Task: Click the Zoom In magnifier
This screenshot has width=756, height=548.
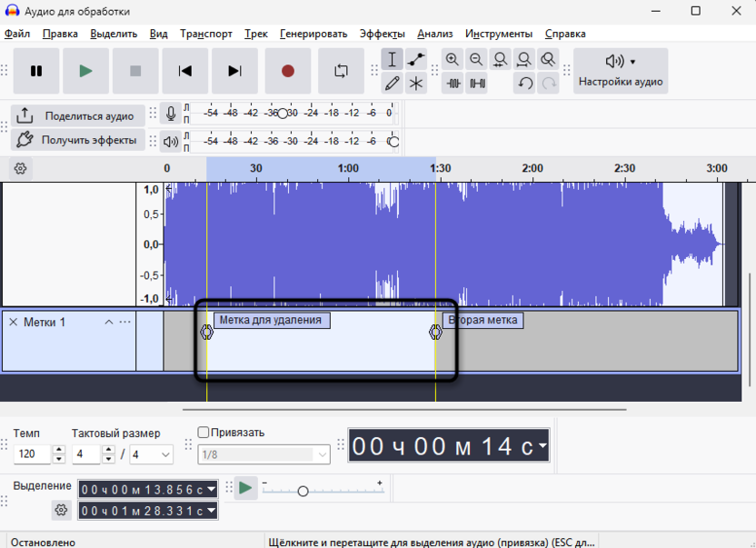Action: point(453,60)
